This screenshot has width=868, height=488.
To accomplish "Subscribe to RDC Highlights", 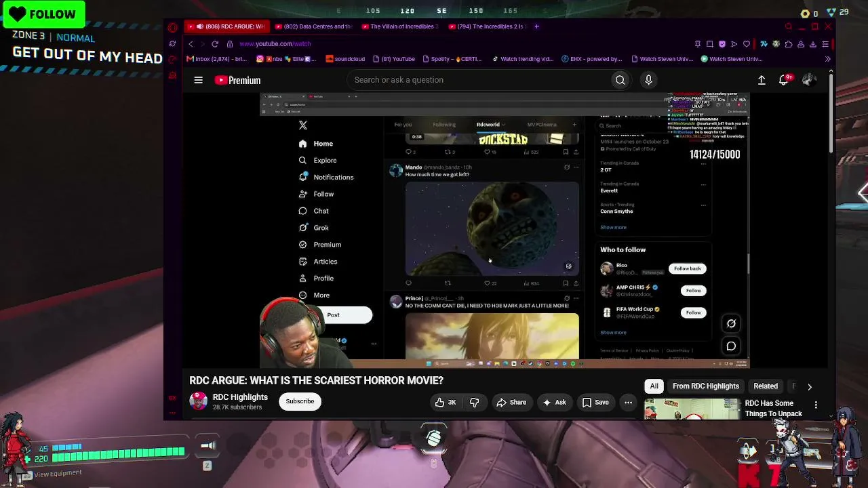I will [x=300, y=401].
